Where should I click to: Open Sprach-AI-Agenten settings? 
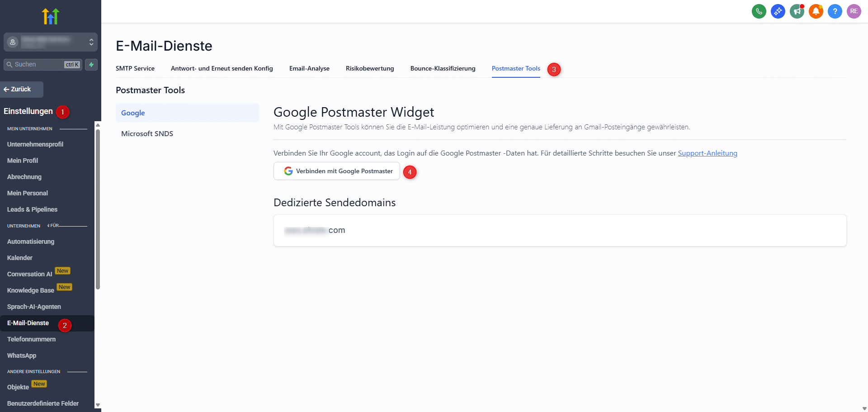34,307
